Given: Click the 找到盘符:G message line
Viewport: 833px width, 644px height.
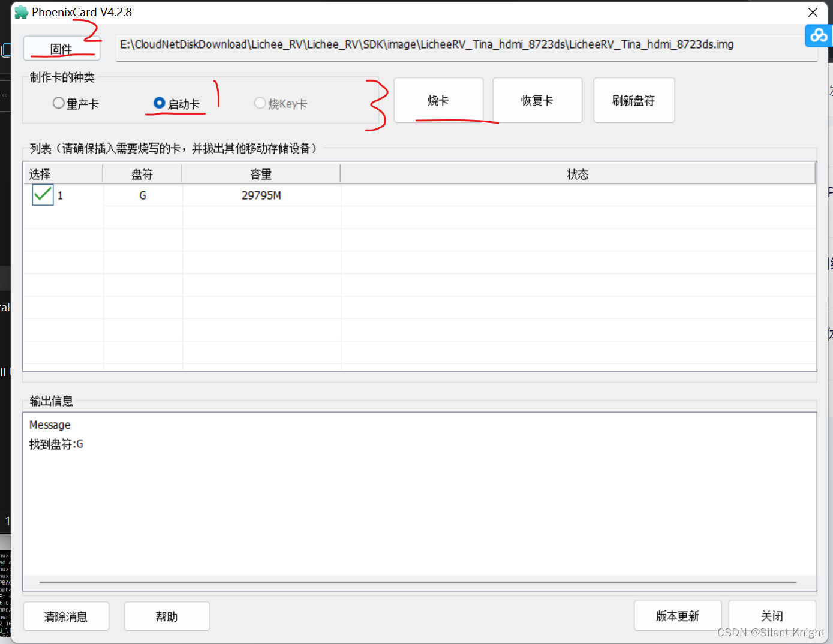Looking at the screenshot, I should pos(56,444).
